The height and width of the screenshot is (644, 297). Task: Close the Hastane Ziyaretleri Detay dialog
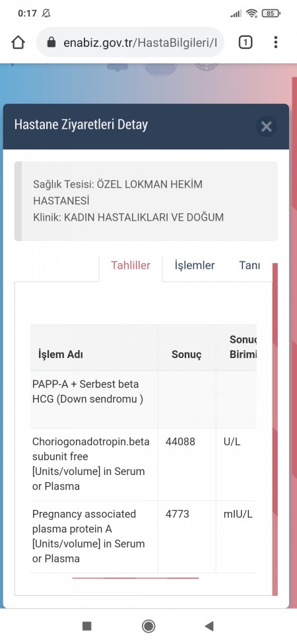click(266, 127)
